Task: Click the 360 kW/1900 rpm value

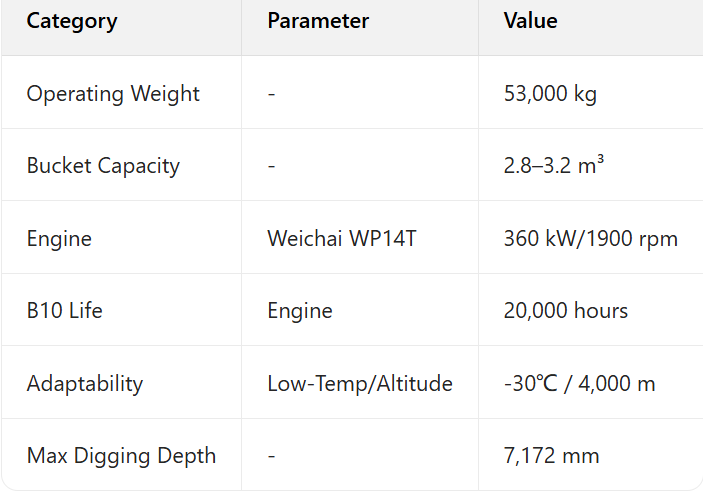Action: click(x=590, y=239)
